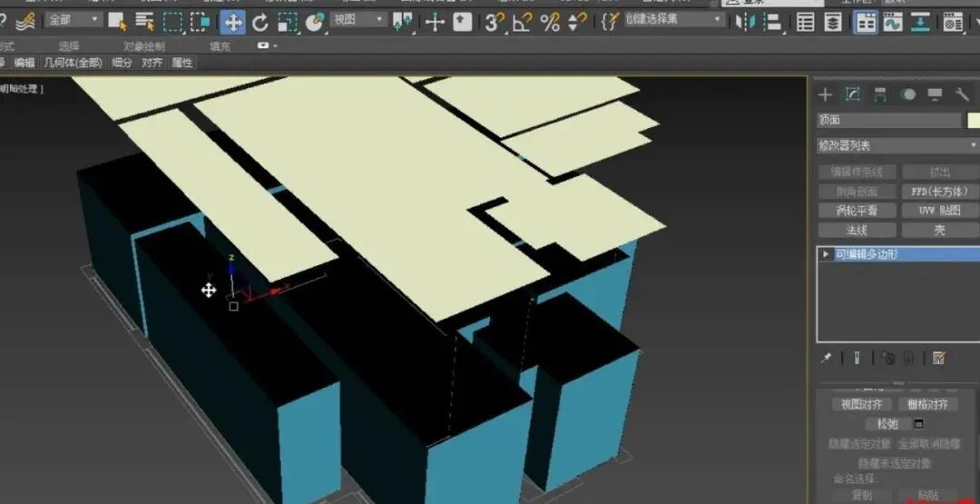Expand the 可编辑多边形 stack entry arrow
The image size is (980, 504).
click(826, 254)
